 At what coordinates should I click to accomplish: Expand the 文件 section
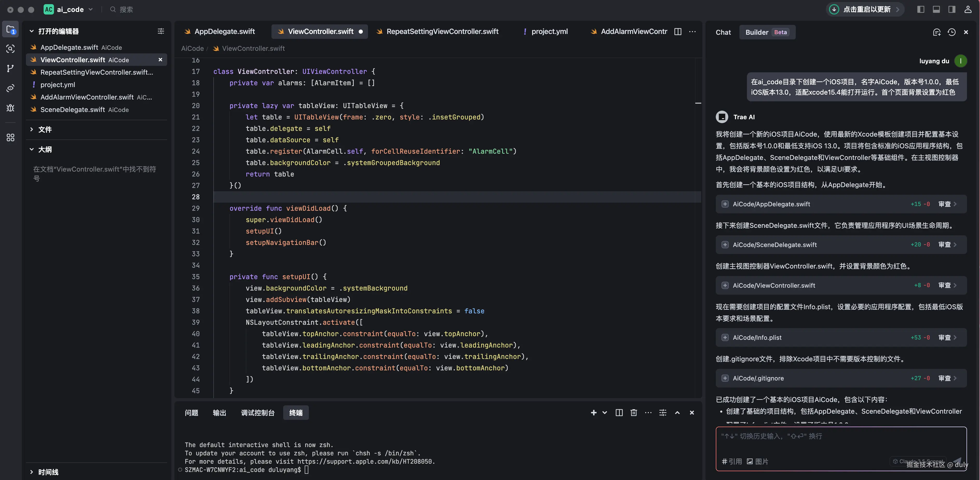click(x=45, y=130)
